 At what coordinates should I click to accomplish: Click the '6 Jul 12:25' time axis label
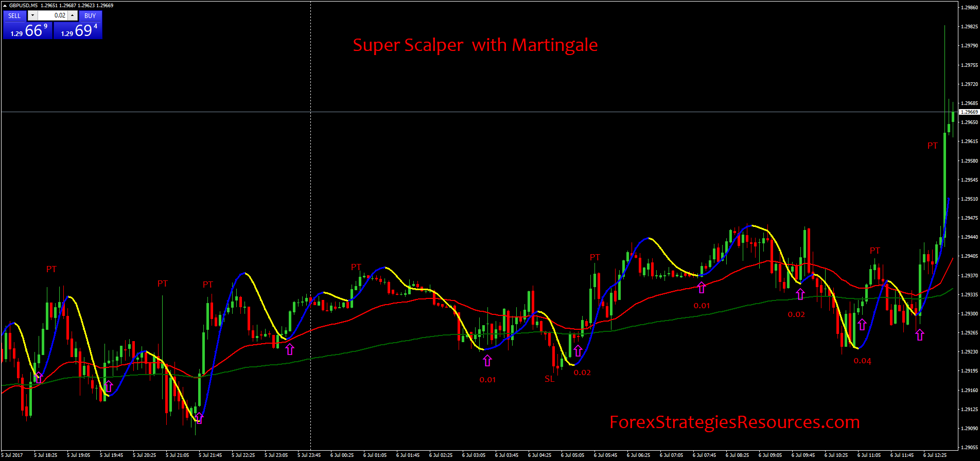click(935, 455)
